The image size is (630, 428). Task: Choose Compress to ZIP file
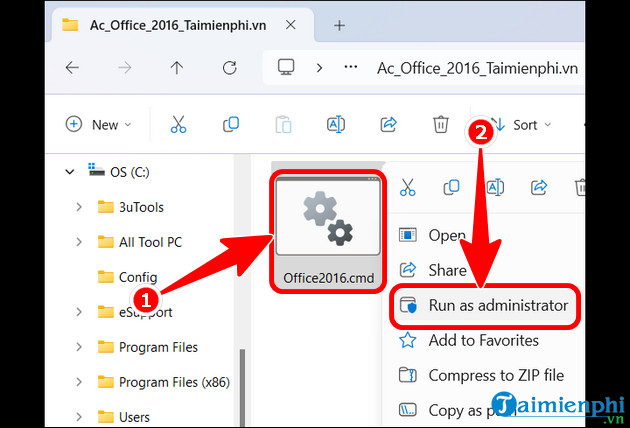click(481, 375)
